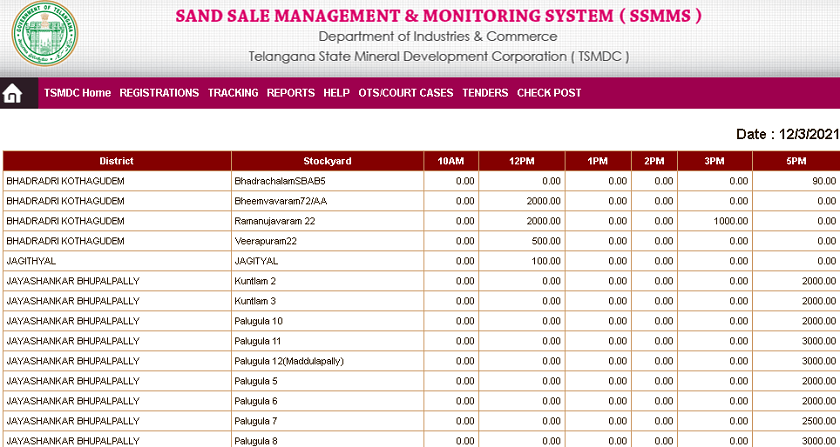Open the REPORTS menu
This screenshot has width=840, height=447.
tap(291, 93)
